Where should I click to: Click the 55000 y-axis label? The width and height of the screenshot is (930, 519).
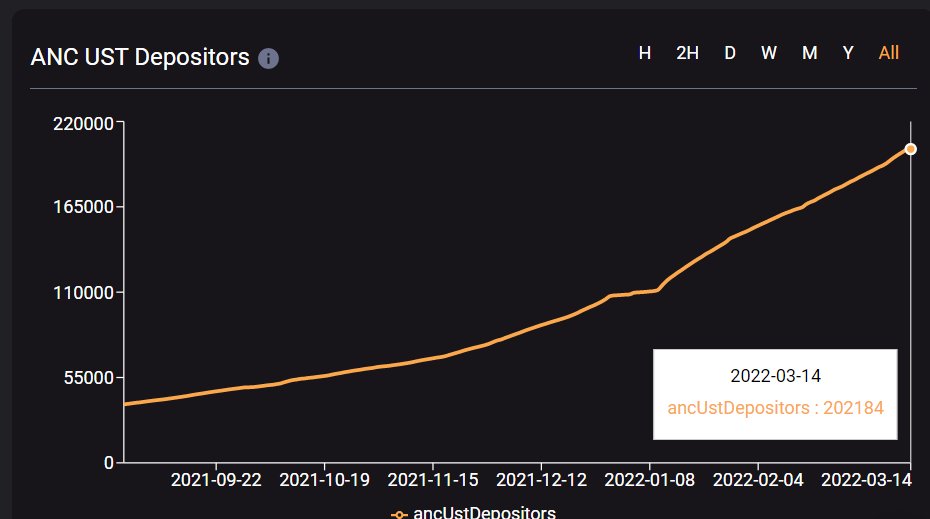(x=89, y=378)
